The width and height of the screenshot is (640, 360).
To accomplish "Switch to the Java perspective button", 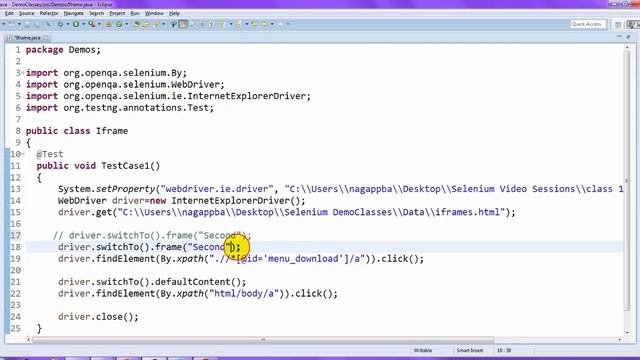I will coord(634,25).
